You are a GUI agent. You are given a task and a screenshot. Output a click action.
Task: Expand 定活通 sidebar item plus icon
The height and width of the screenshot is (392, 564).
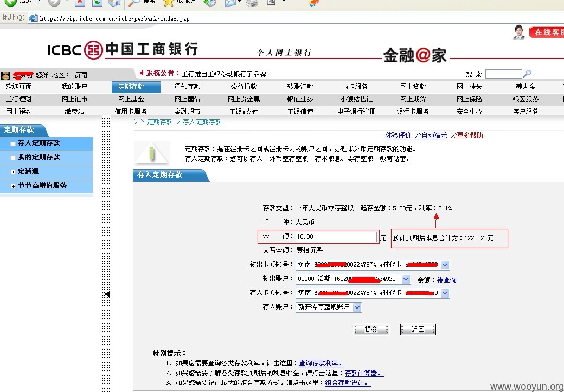coord(13,172)
